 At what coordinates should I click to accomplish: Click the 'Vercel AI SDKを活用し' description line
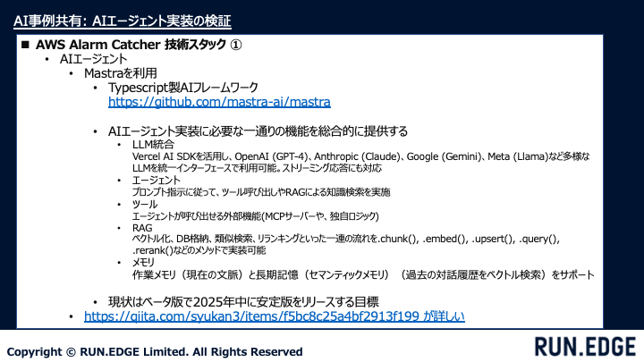[x=361, y=156]
